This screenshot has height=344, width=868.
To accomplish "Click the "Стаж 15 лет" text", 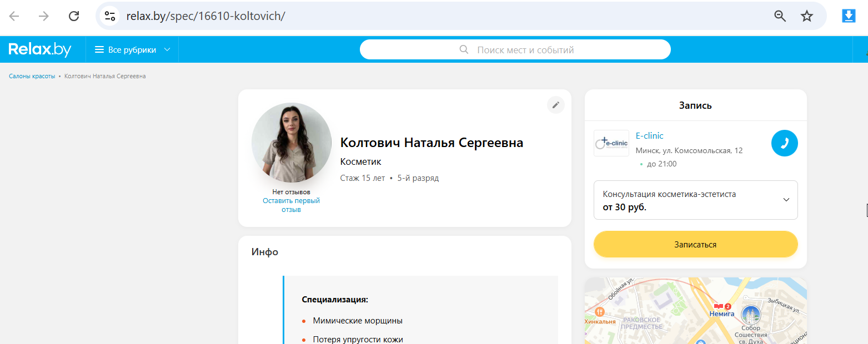I will 363,178.
